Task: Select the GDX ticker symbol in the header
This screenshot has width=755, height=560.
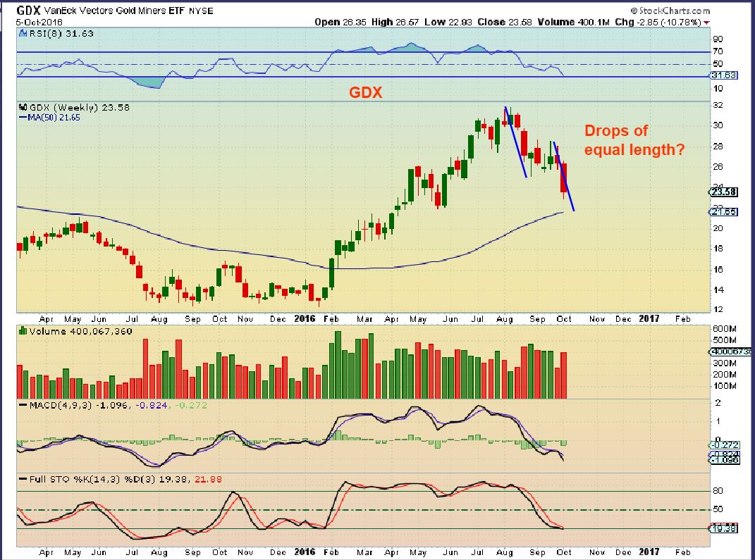Action: pyautogui.click(x=28, y=10)
